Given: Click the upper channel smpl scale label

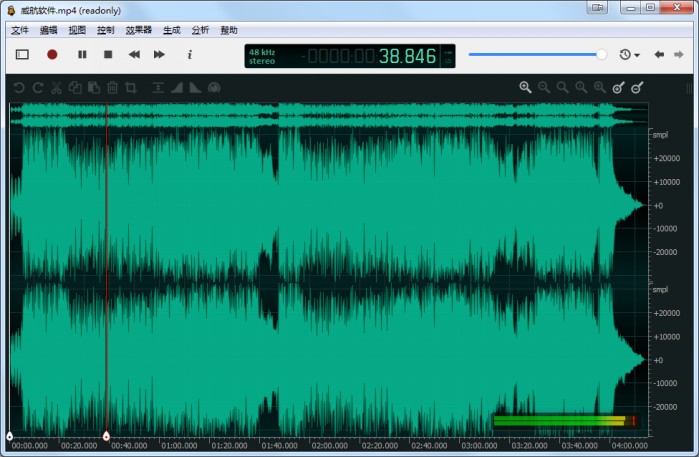Looking at the screenshot, I should (660, 135).
